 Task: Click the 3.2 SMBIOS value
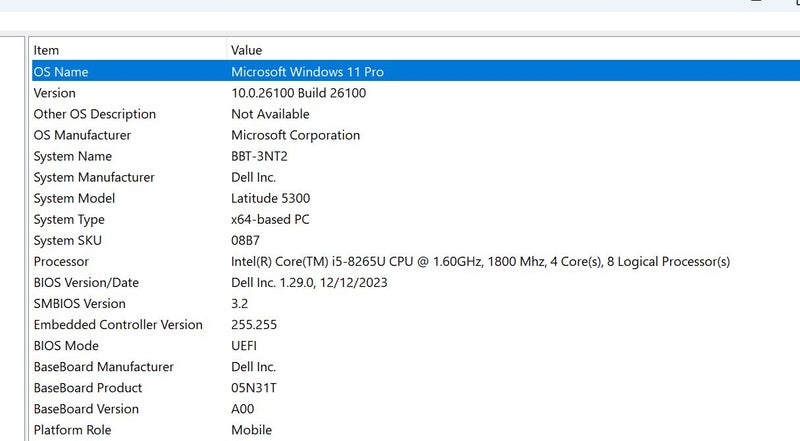pos(239,304)
